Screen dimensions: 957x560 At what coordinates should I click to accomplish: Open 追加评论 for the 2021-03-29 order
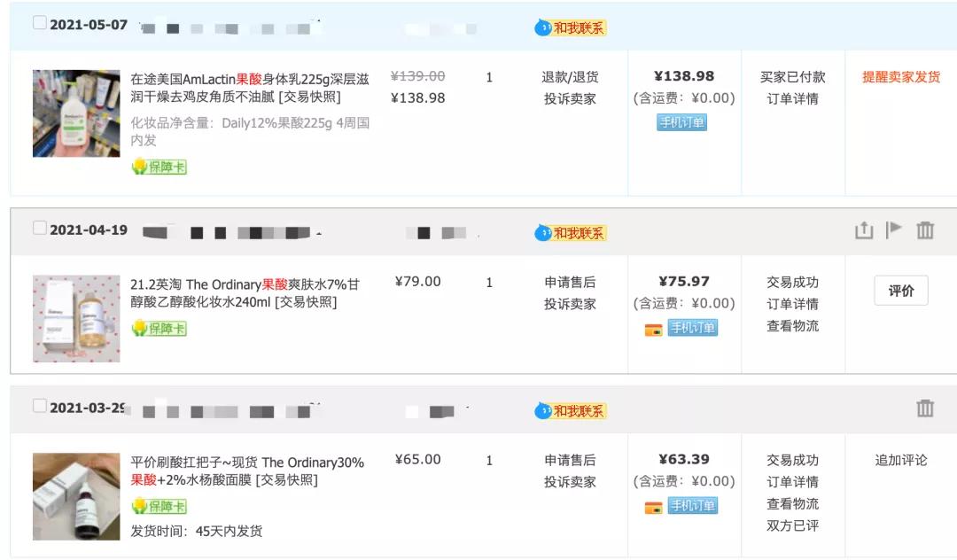tap(901, 460)
